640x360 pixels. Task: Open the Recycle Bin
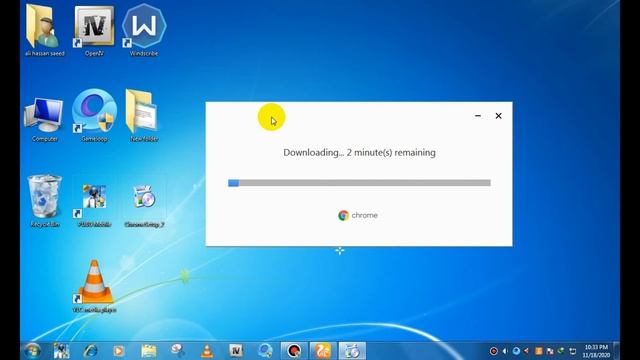pos(44,201)
